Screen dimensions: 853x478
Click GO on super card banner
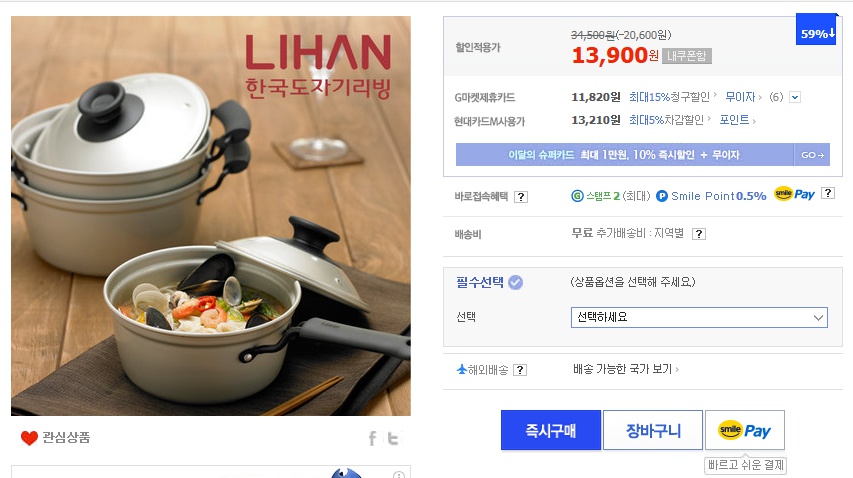(811, 155)
